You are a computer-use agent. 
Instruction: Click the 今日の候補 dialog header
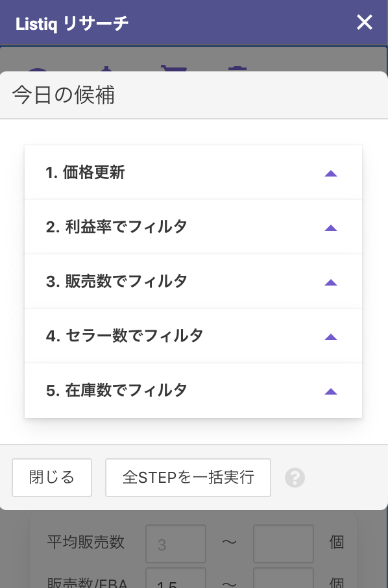click(194, 95)
